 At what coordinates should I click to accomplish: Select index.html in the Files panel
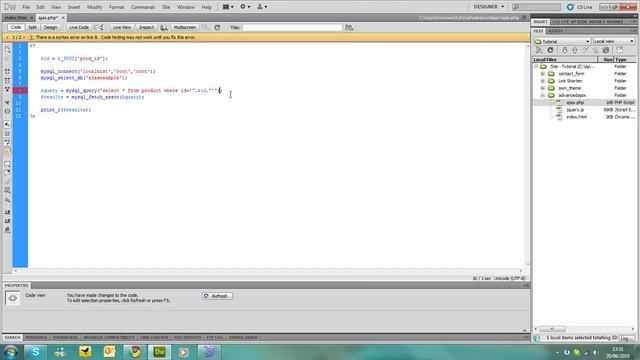[x=576, y=117]
